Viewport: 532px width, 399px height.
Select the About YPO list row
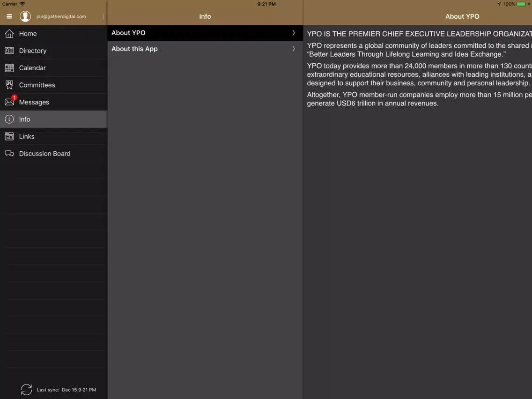205,33
